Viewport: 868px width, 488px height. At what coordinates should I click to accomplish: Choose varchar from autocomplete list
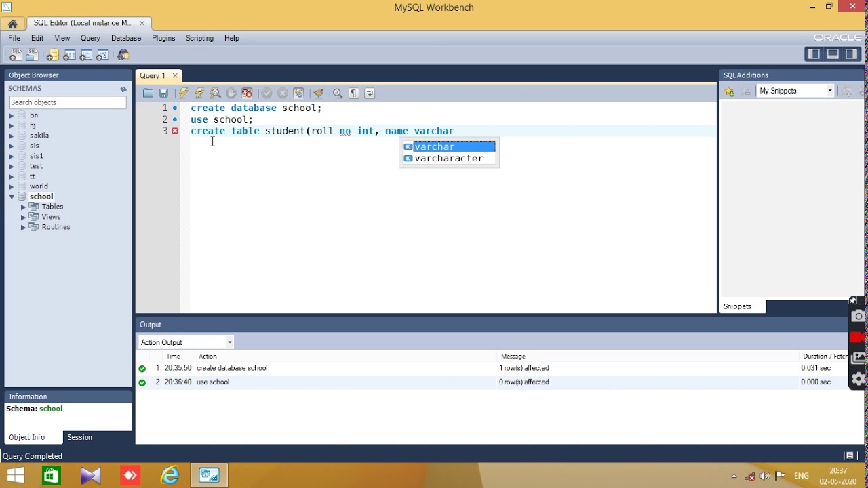coord(449,147)
